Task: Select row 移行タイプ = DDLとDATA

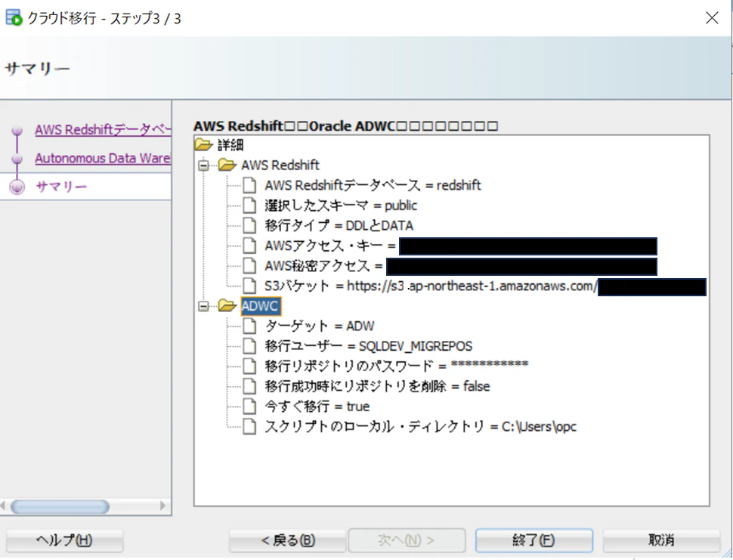Action: click(339, 225)
